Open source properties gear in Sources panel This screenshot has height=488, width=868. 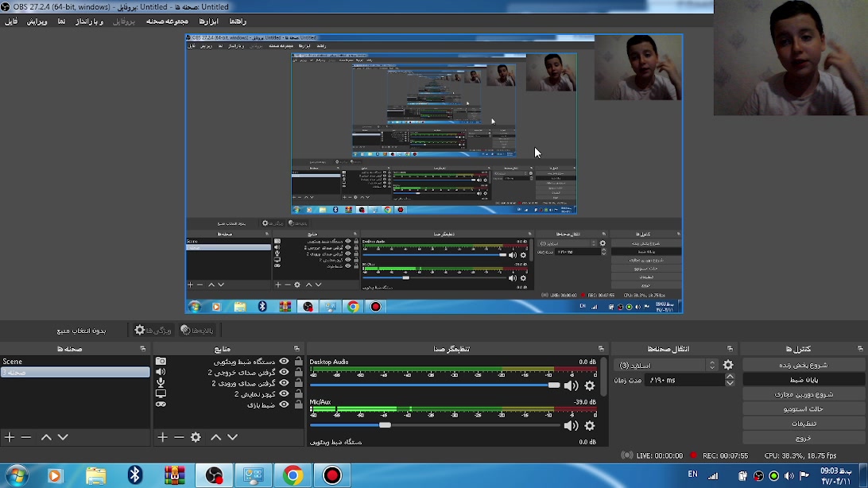point(196,437)
